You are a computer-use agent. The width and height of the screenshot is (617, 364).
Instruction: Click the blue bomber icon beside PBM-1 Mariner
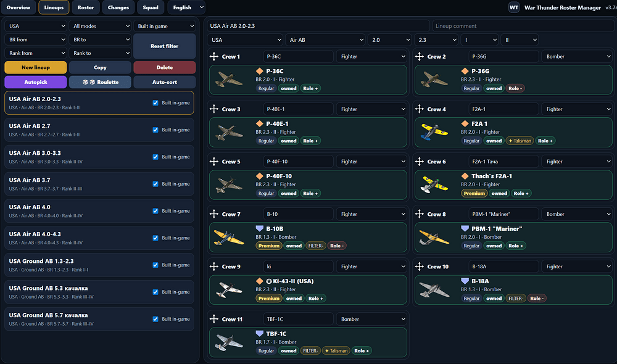pos(465,229)
